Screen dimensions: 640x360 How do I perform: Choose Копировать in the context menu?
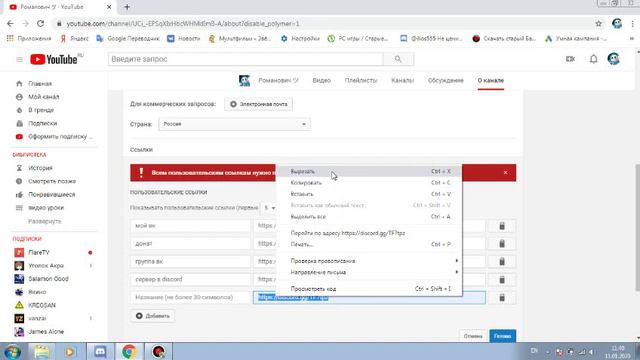click(369, 183)
